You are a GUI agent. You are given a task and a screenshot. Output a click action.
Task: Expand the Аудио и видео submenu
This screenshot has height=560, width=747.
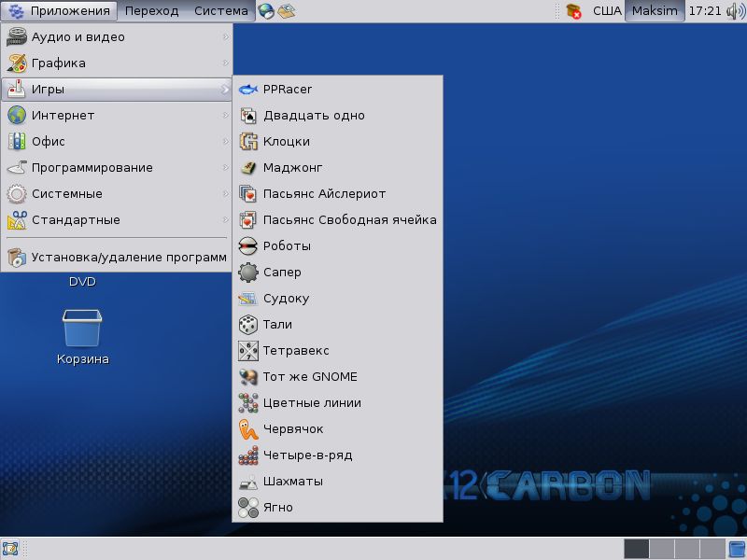click(116, 36)
